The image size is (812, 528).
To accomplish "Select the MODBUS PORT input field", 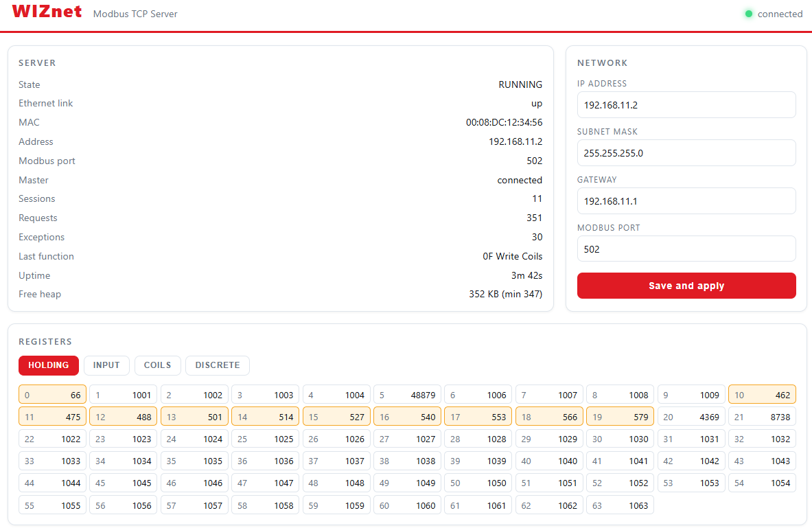I will (x=686, y=249).
